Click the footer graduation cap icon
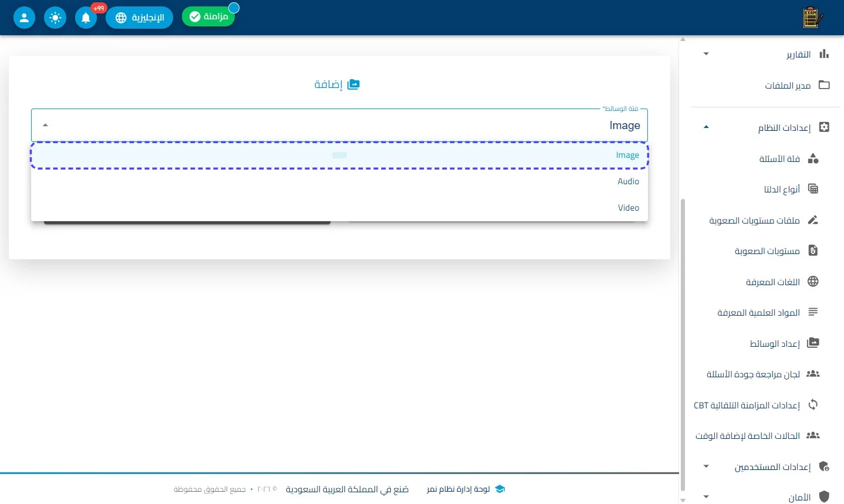 500,489
